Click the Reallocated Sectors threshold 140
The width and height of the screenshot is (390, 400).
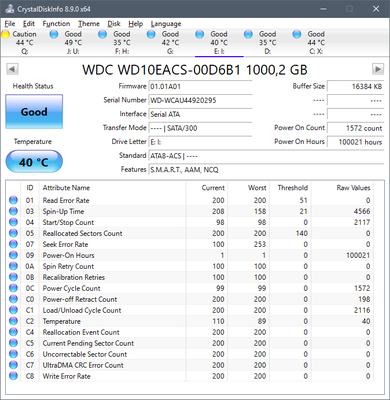tap(302, 233)
